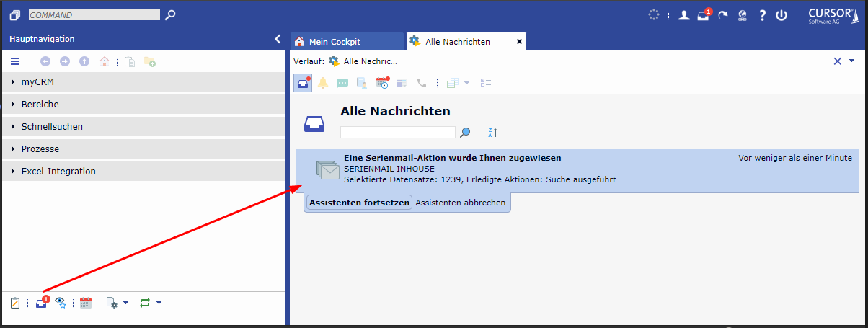The height and width of the screenshot is (328, 868).
Task: Click the power logout icon in header
Action: point(781,15)
